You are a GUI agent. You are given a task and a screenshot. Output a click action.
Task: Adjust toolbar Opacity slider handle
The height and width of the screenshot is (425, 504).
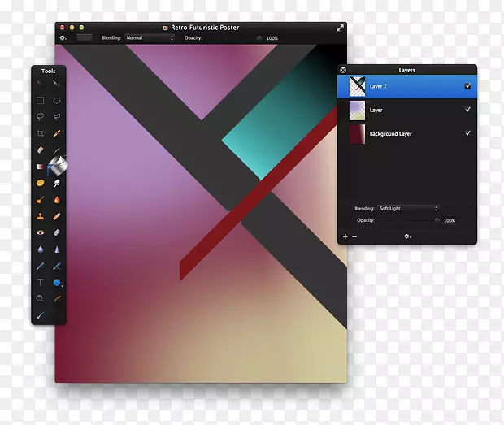tap(259, 38)
